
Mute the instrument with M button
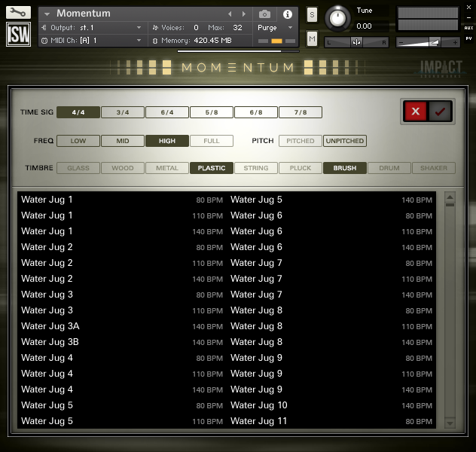tap(312, 39)
